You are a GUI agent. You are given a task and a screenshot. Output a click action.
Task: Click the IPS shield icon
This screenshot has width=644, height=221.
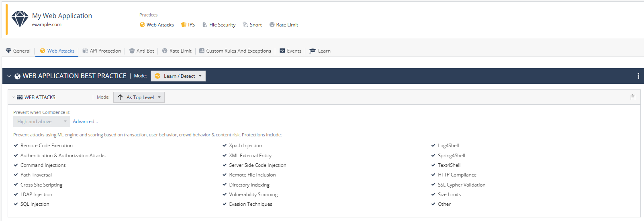(x=184, y=25)
